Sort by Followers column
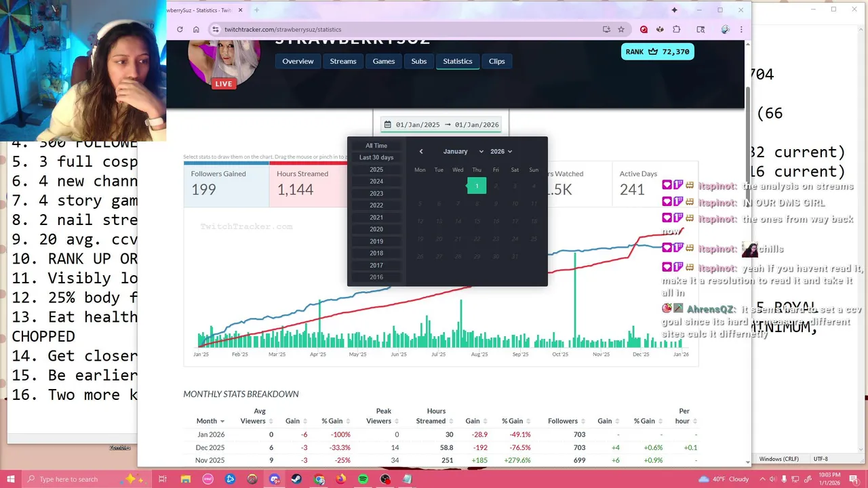 [x=567, y=421]
